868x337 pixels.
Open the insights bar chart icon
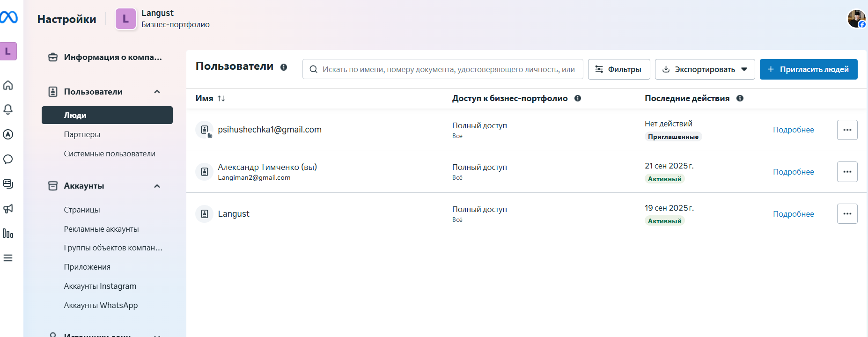coord(8,233)
